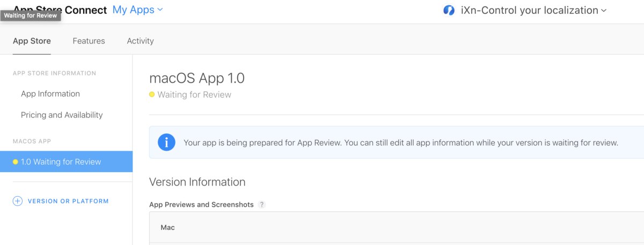Click the MACOS APP sidebar section label

(32, 141)
